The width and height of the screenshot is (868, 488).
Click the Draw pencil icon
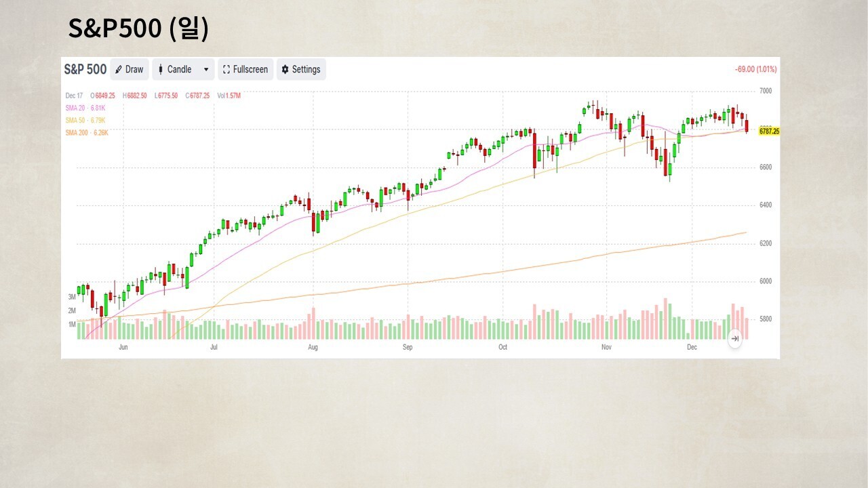point(119,70)
